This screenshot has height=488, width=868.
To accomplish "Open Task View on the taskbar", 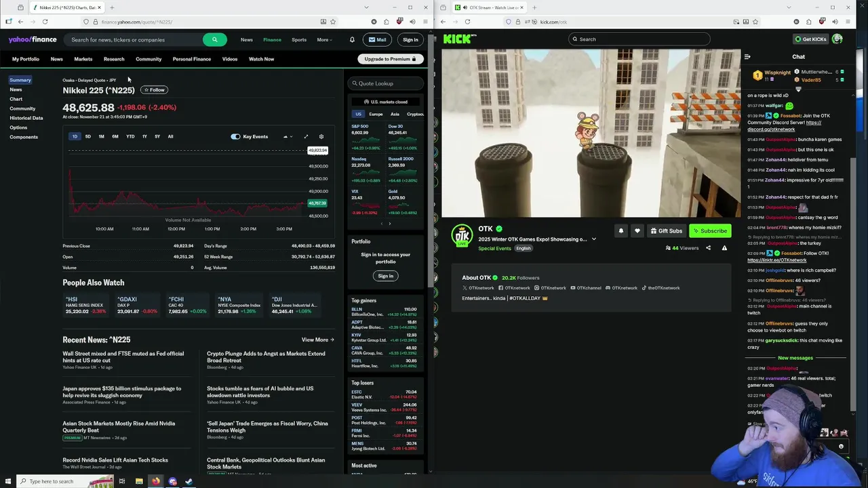I will [x=122, y=481].
